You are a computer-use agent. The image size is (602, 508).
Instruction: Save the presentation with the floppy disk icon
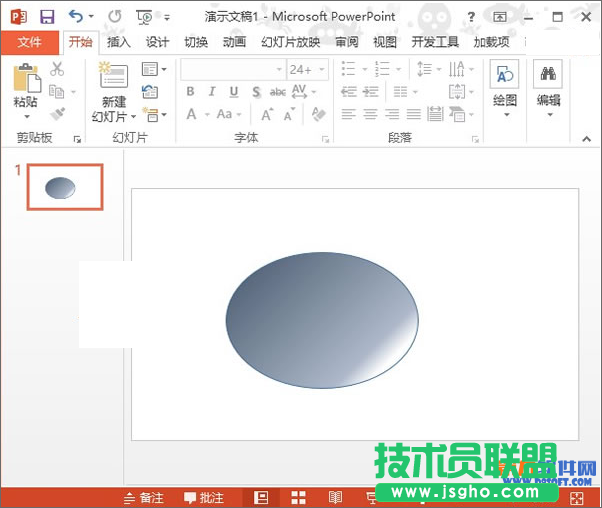47,17
